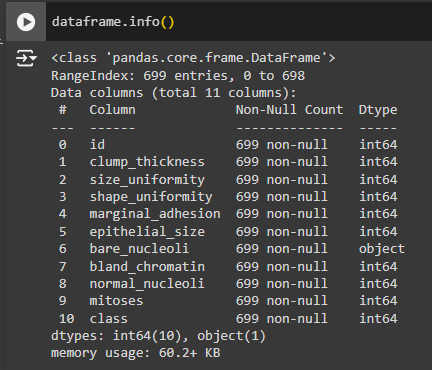Screen dimensions: 432x370
Task: Click the yellow parentheses after info
Action: [167, 22]
